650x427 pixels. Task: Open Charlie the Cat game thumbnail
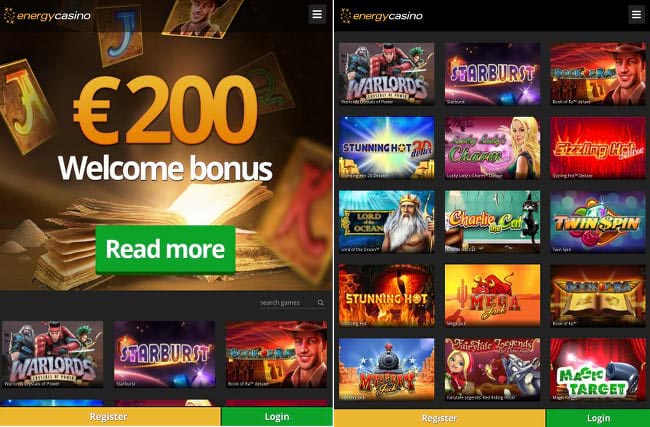(492, 222)
